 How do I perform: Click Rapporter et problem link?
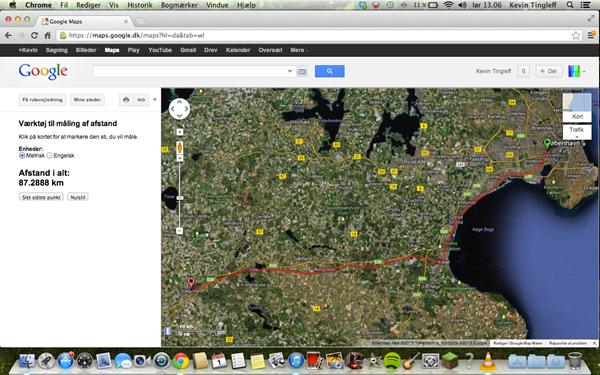click(x=567, y=344)
